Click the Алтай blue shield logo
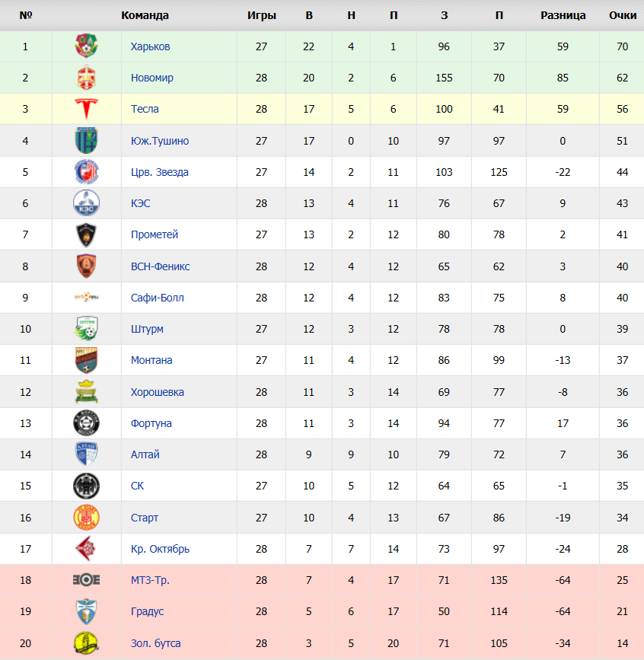This screenshot has width=644, height=660. [86, 454]
